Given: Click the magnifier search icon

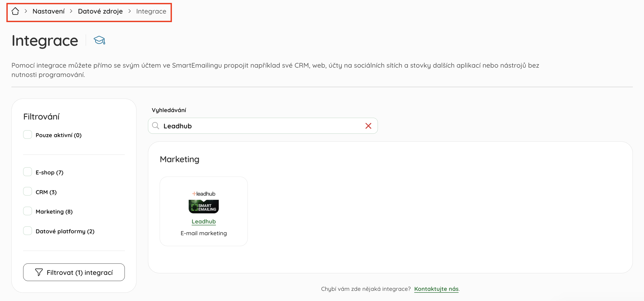Looking at the screenshot, I should click(x=156, y=126).
